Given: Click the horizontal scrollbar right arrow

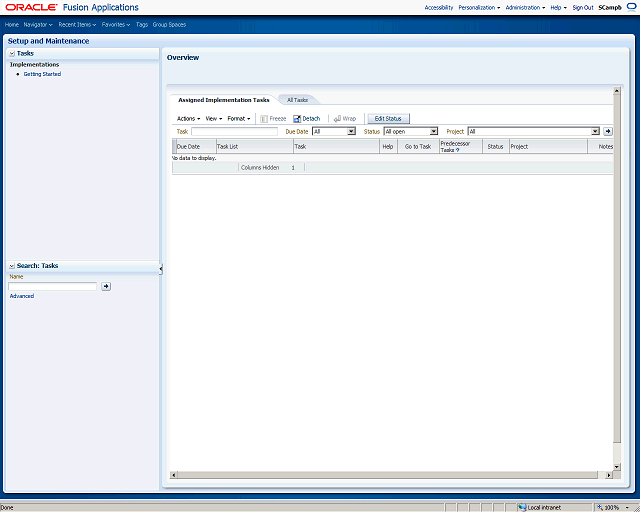Looking at the screenshot, I should [609, 475].
